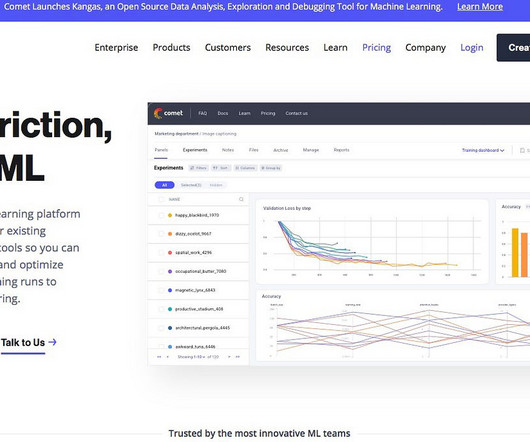Image resolution: width=530 pixels, height=442 pixels.
Task: Open Sort in the Experiments toolbar
Action: [221, 168]
